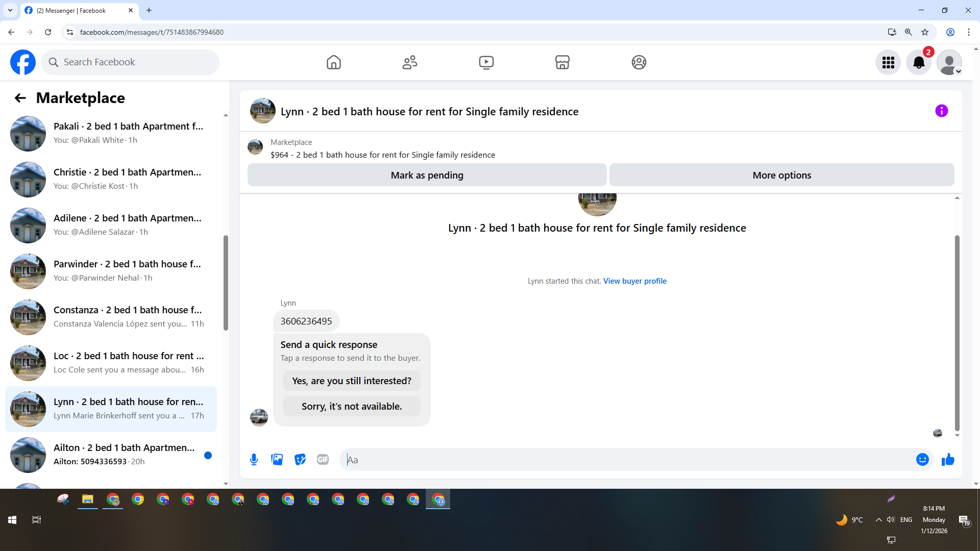Screen dimensions: 980x551
Task: Click the message text input field
Action: (628, 460)
